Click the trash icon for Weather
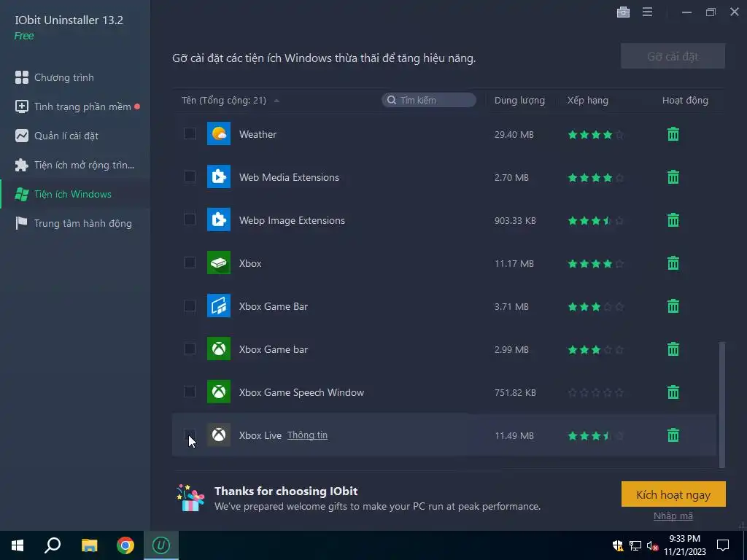Screen dimensions: 747x560 [673, 134]
